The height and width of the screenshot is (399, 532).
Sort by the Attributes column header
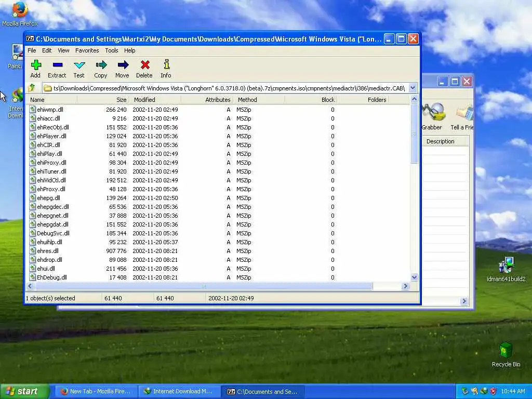click(207, 100)
